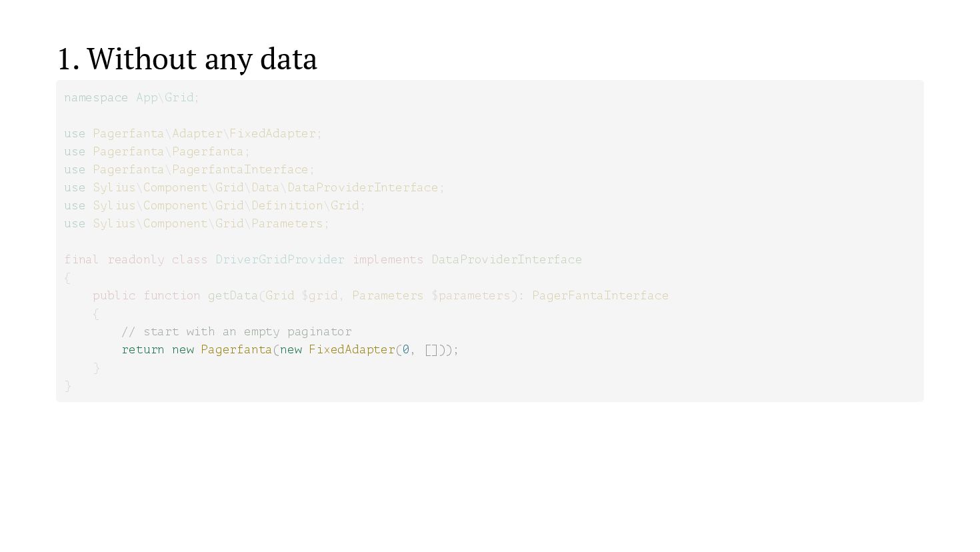
Task: Select the PagerFantaInterface return type
Action: pyautogui.click(x=600, y=295)
